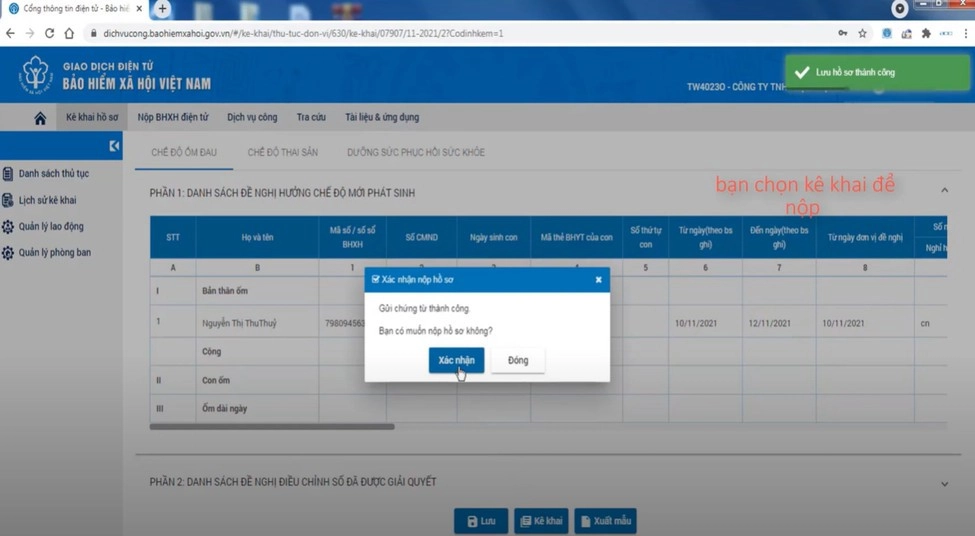Collapse the left sidebar with arrow icon

[x=115, y=146]
